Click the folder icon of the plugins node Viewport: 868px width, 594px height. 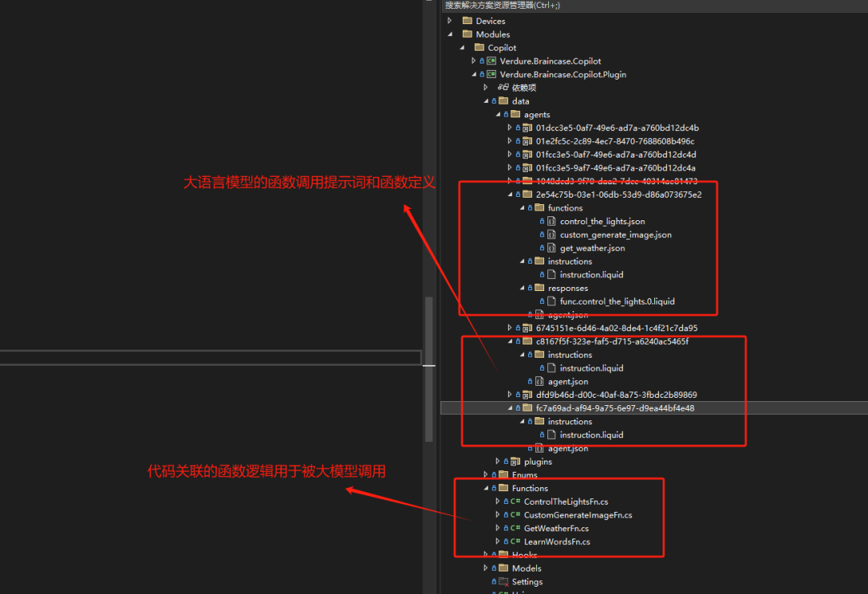click(515, 462)
